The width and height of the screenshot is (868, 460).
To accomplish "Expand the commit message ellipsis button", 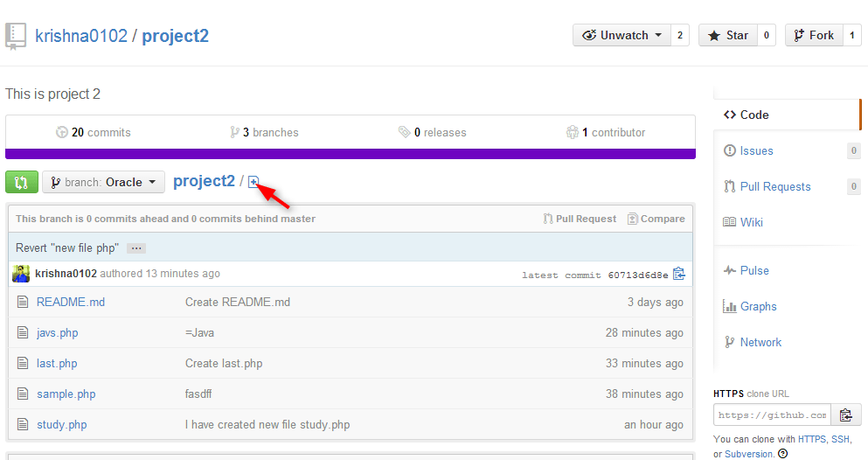I will click(136, 248).
